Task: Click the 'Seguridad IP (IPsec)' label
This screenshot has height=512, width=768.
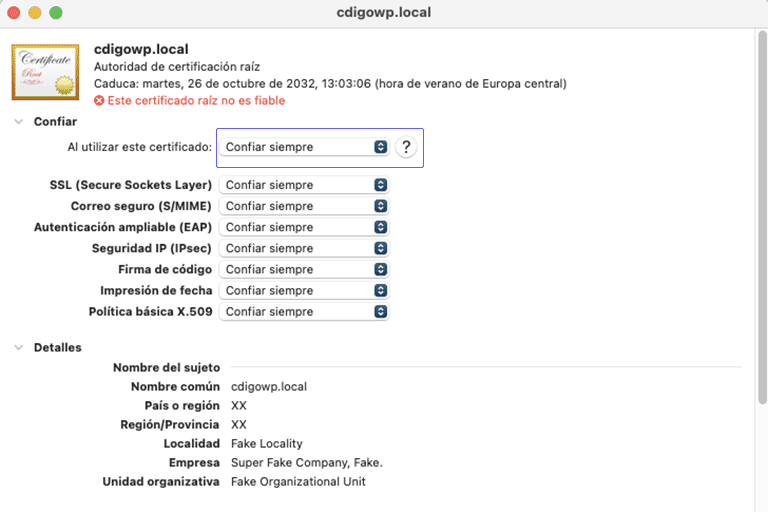Action: (x=152, y=248)
